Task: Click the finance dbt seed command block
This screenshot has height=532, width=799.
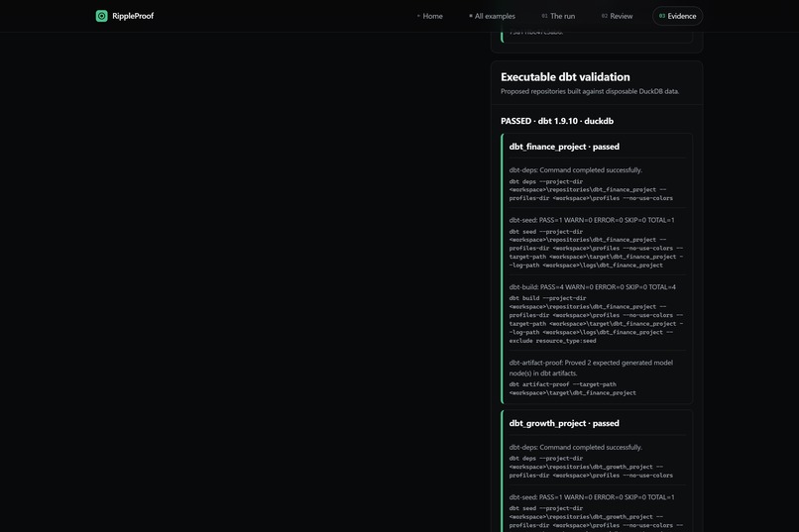Action: coord(596,249)
